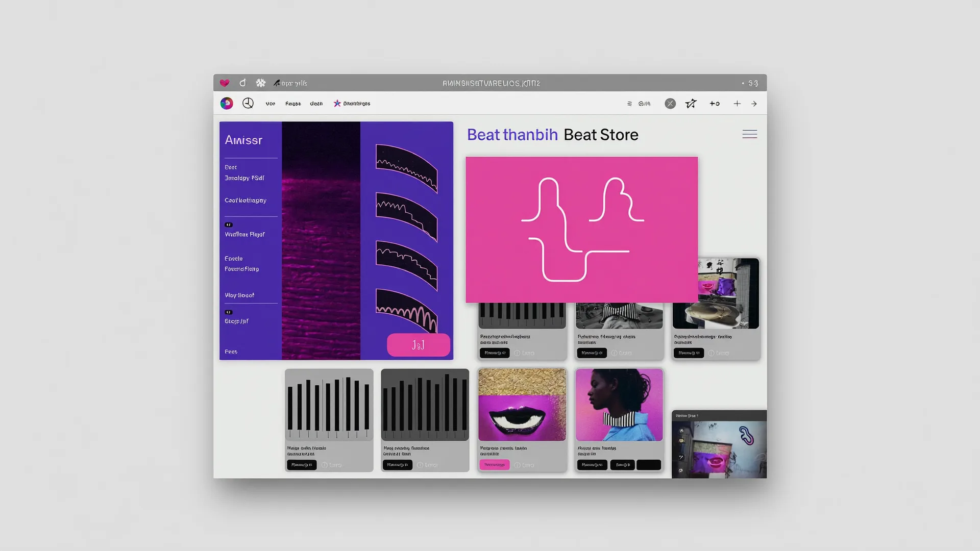Click the 'Beat Store' heading

[601, 135]
